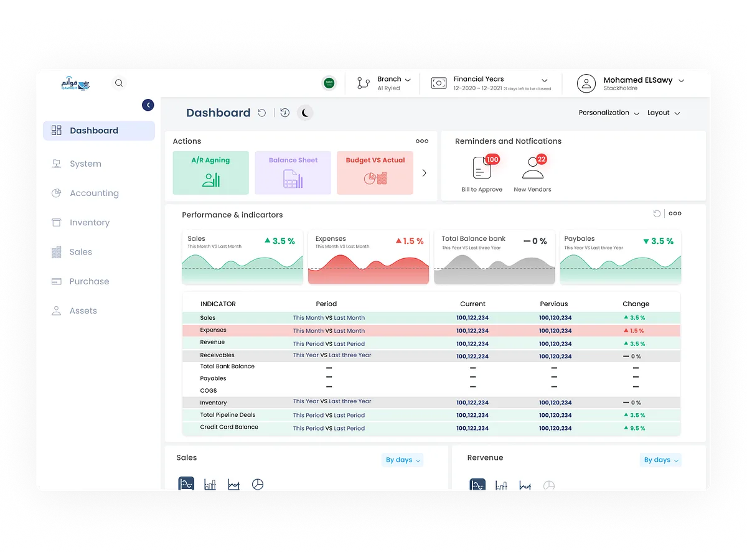Click the right arrow to see more actions
The height and width of the screenshot is (560, 747).
(424, 173)
